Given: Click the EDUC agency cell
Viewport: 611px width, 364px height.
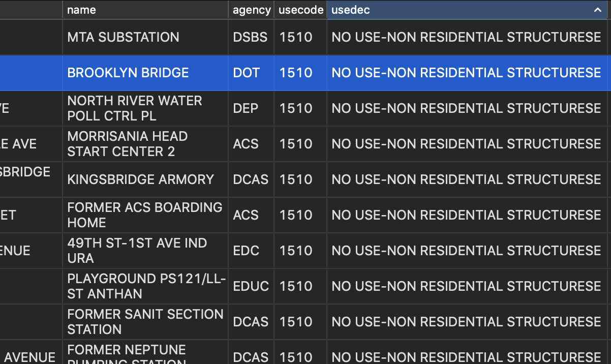Looking at the screenshot, I should coord(251,286).
